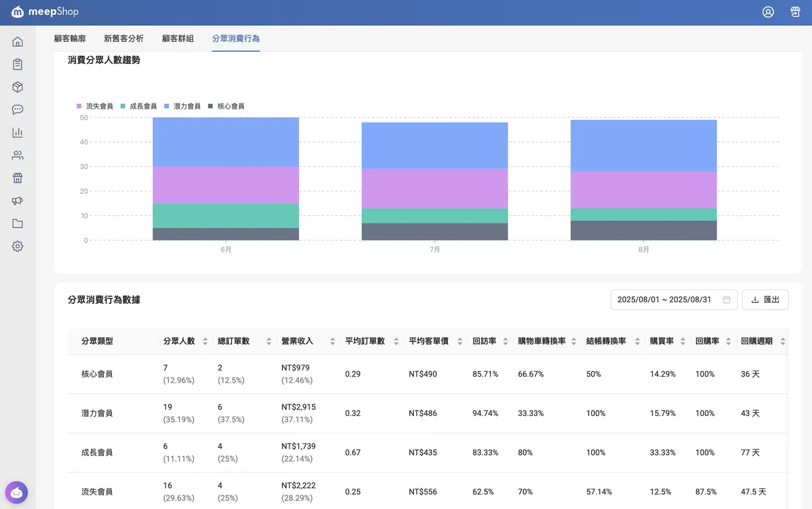Toggle 潛力會員 legend series
812x509 pixels.
pyautogui.click(x=182, y=106)
